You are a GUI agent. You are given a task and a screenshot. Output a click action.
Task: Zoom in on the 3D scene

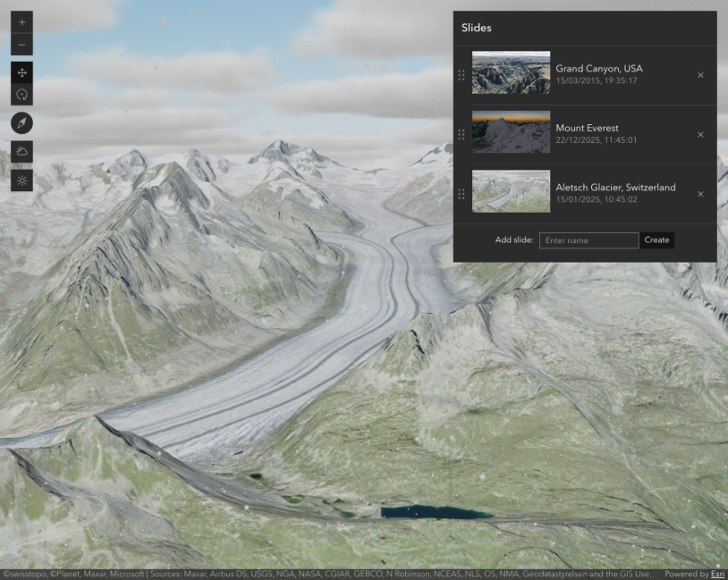[21, 21]
